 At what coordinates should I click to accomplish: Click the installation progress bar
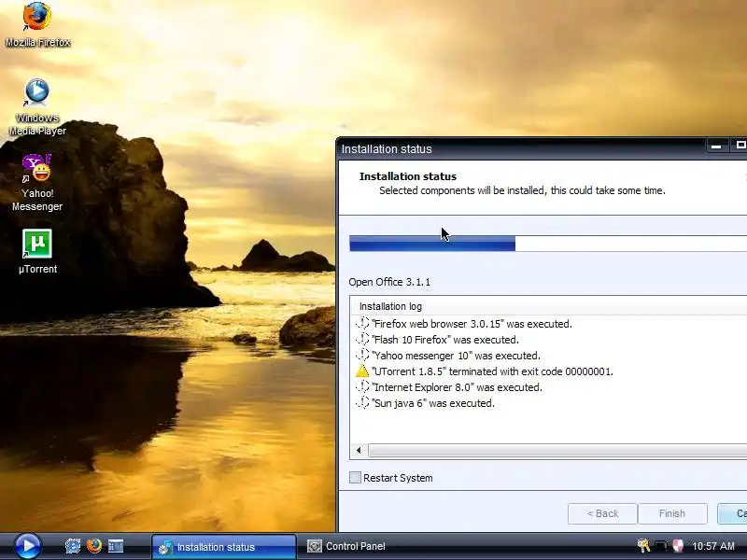point(548,244)
